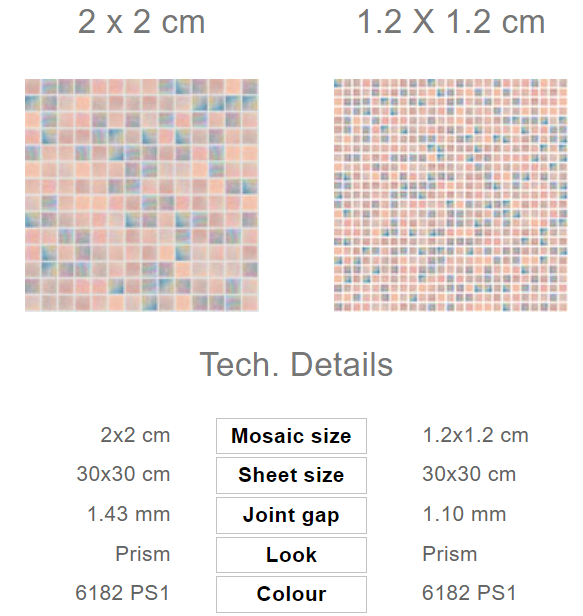Click the 1.2x1.2 cm mosaic size value
This screenshot has height=616, width=583.
click(475, 435)
